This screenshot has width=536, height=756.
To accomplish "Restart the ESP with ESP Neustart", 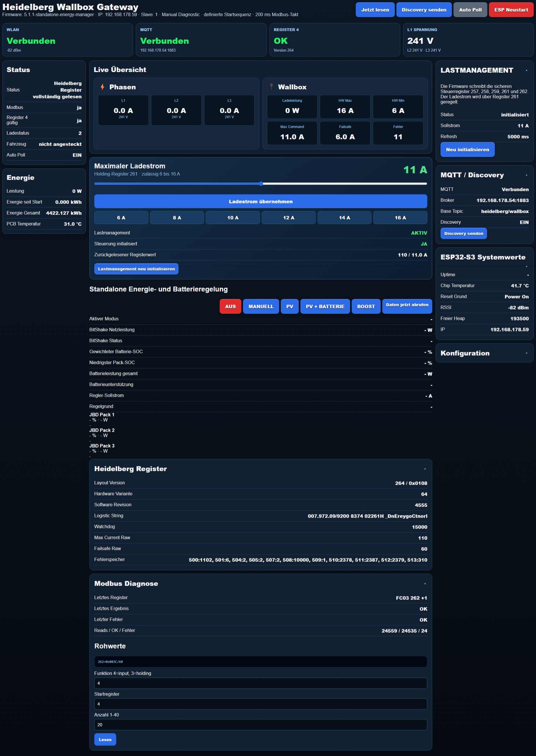I will point(511,9).
